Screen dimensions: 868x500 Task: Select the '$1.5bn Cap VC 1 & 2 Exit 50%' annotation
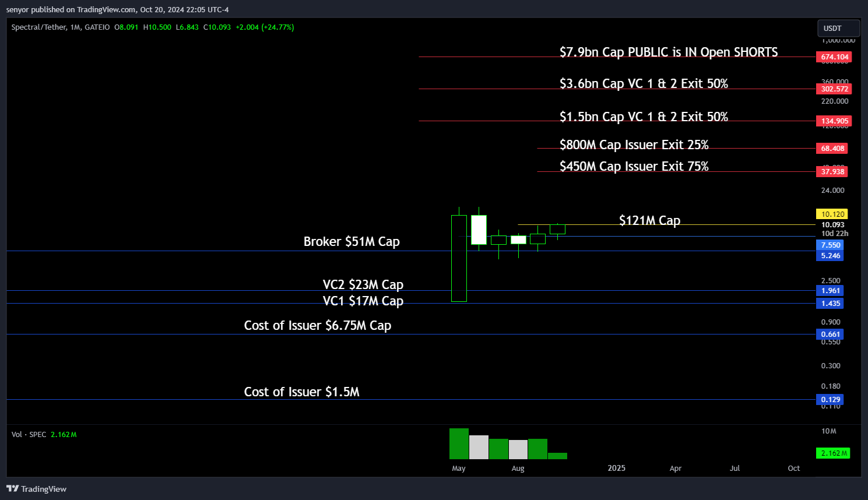(644, 117)
